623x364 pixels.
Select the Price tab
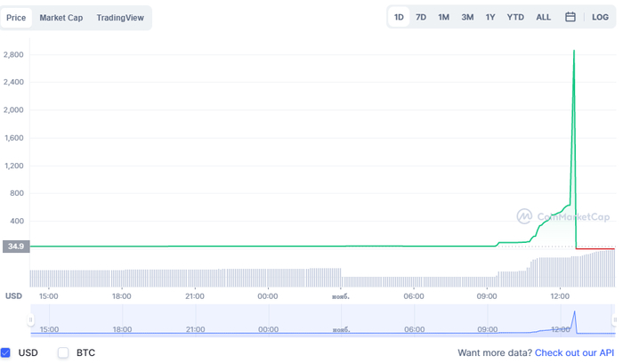pos(17,18)
